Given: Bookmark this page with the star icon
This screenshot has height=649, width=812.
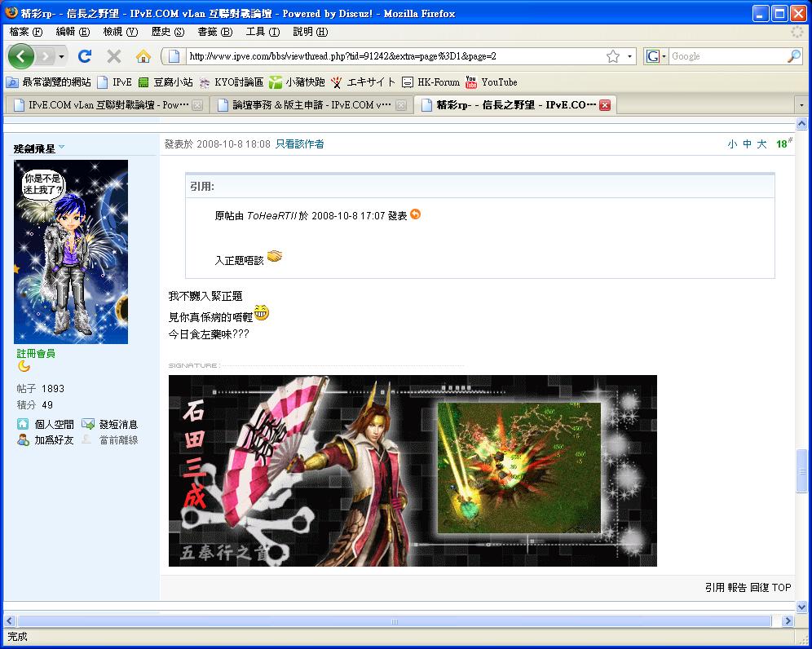Looking at the screenshot, I should pos(613,56).
